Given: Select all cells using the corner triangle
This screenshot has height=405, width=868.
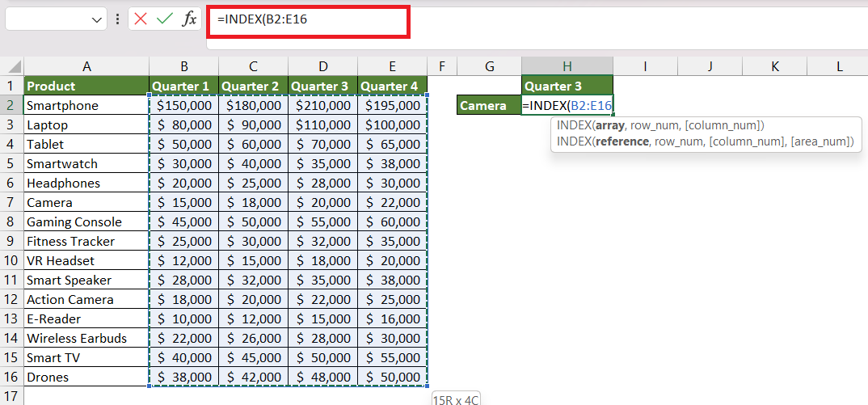Looking at the screenshot, I should click(x=15, y=66).
